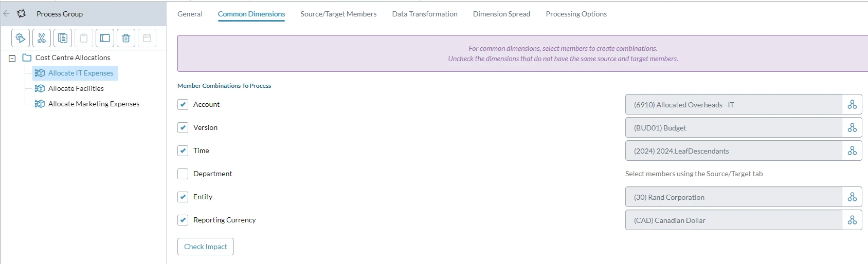The height and width of the screenshot is (264, 868).
Task: Select the Common Dimensions tab
Action: pos(251,14)
